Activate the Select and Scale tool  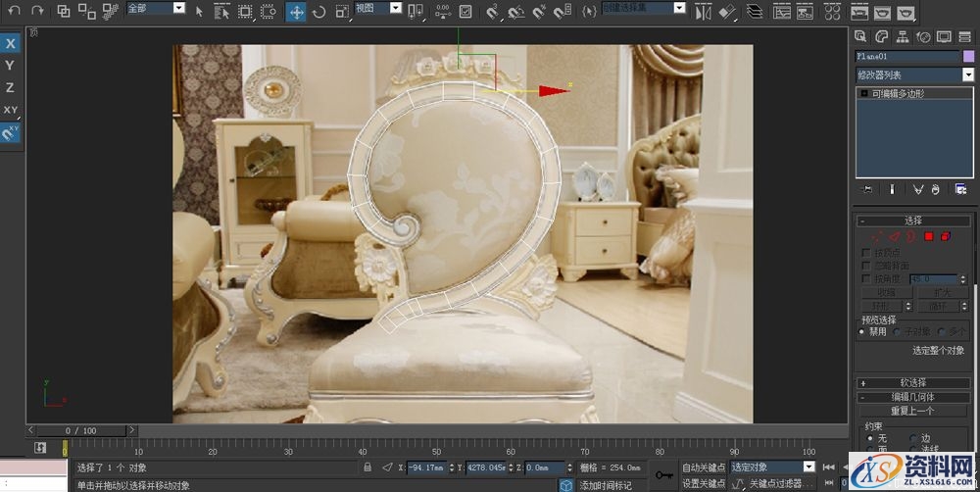[x=342, y=11]
